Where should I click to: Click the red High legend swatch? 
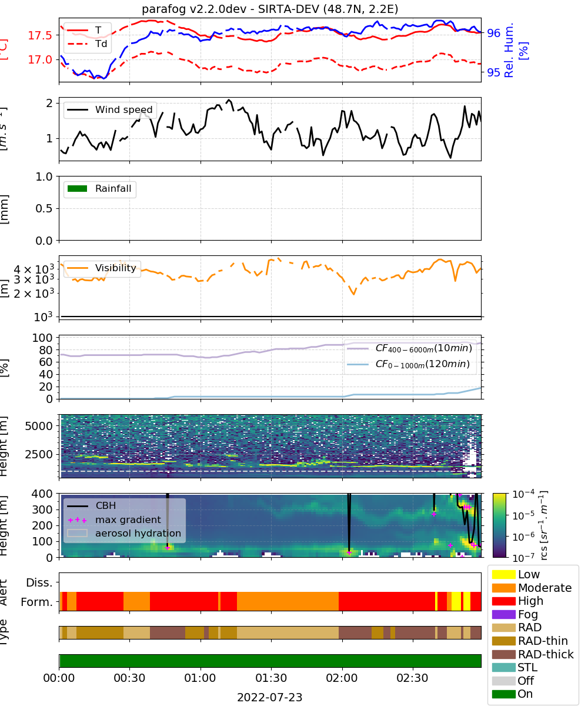[503, 601]
